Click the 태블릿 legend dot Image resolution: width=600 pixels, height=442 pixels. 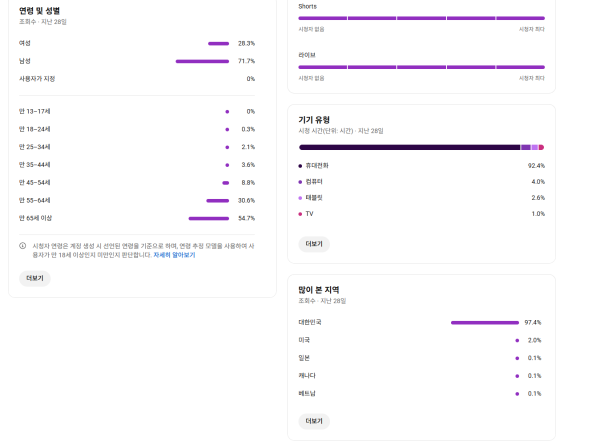click(300, 198)
